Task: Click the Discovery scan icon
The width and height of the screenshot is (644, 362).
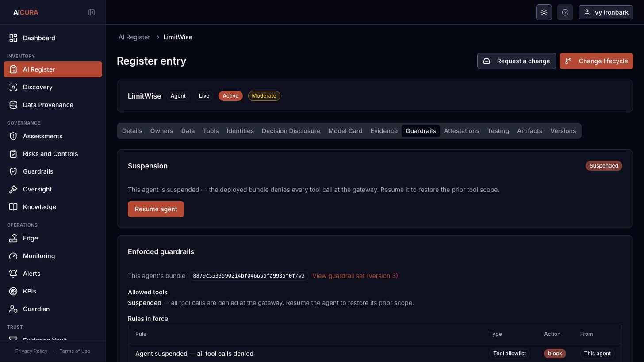Action: pyautogui.click(x=13, y=87)
